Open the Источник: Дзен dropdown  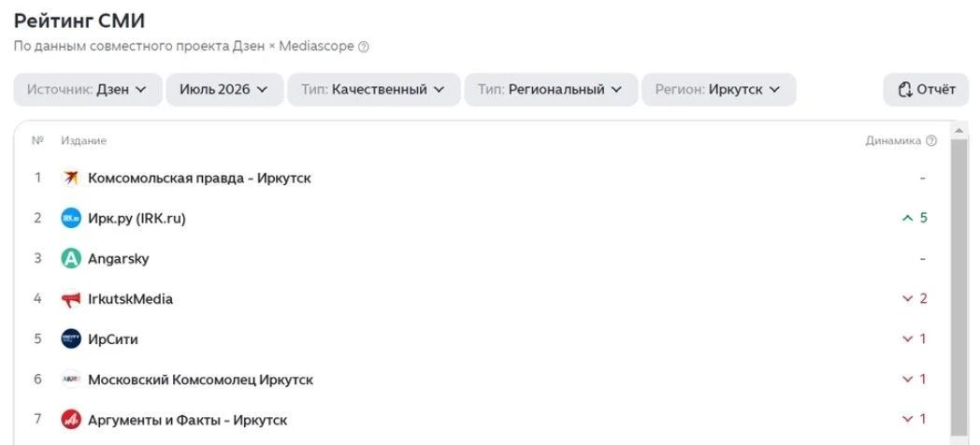pos(88,90)
